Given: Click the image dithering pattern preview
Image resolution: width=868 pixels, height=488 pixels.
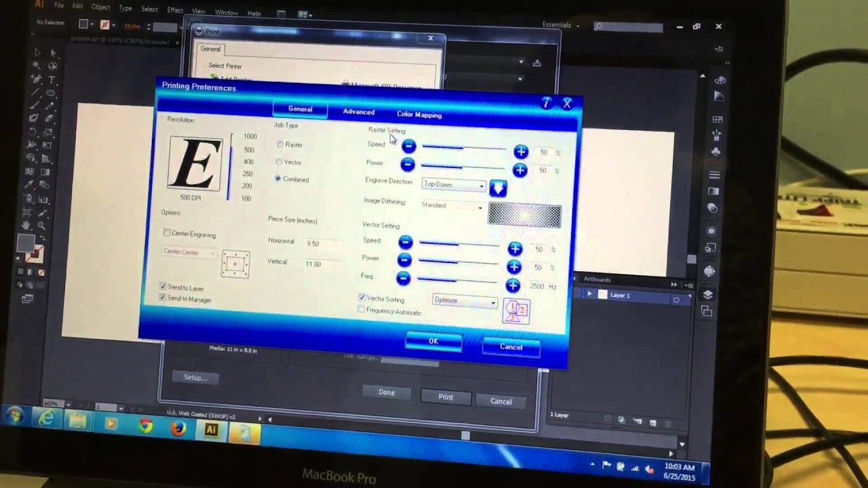Looking at the screenshot, I should (x=525, y=216).
